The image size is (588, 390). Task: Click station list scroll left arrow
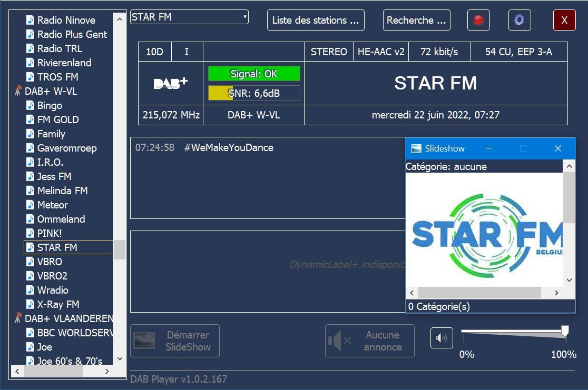17,371
